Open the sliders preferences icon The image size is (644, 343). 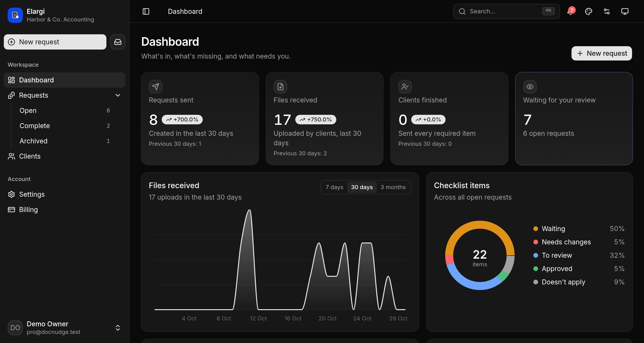tap(607, 11)
